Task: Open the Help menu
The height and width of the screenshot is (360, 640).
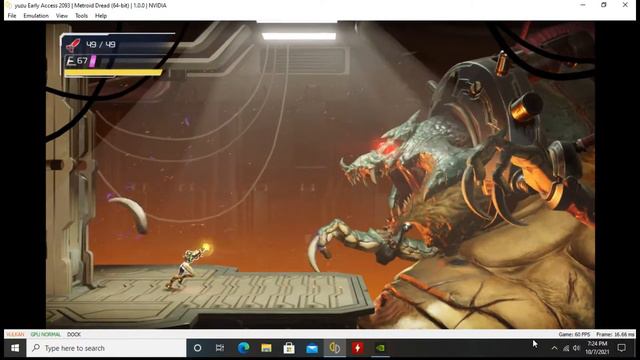Action: 101,16
